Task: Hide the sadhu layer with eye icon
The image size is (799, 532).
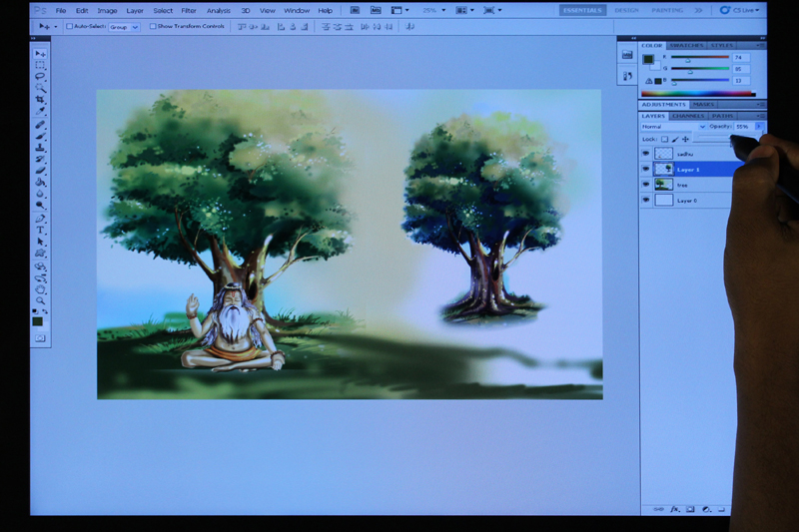Action: [645, 154]
